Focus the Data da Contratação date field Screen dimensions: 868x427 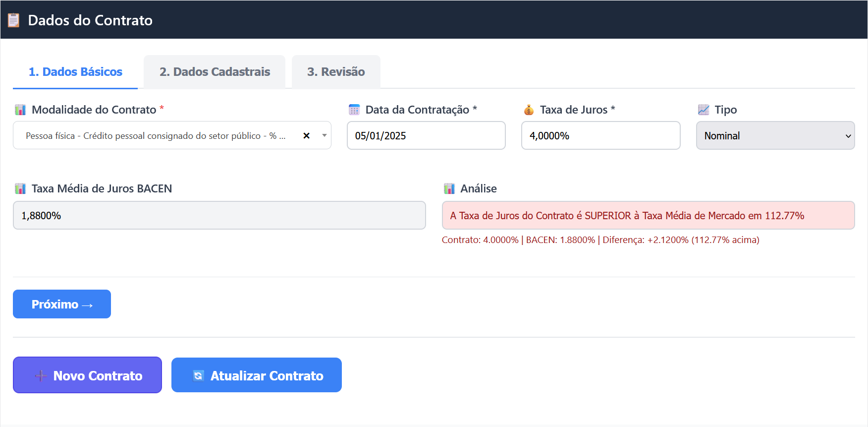coord(426,135)
